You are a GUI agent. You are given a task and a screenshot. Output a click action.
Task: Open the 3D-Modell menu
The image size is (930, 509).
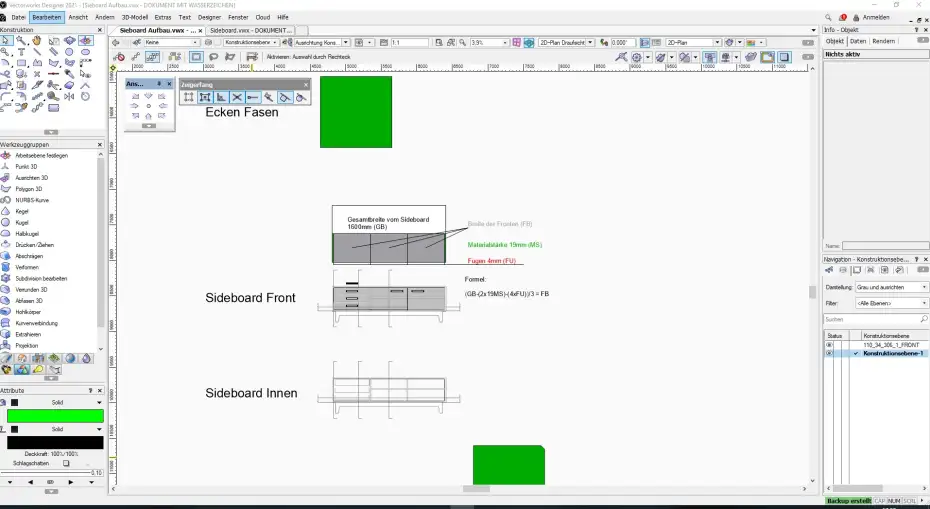(x=135, y=18)
